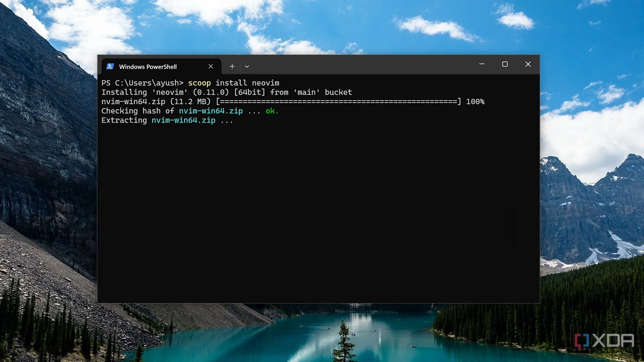Expand the new tab profile dropdown
The image size is (644, 362).
[247, 67]
